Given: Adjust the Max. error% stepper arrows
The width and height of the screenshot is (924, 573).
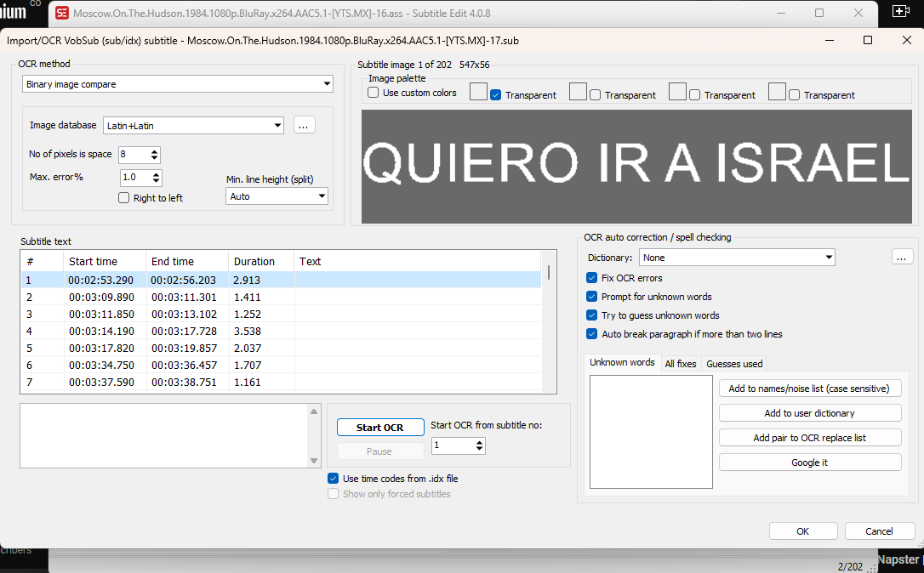Looking at the screenshot, I should [157, 178].
